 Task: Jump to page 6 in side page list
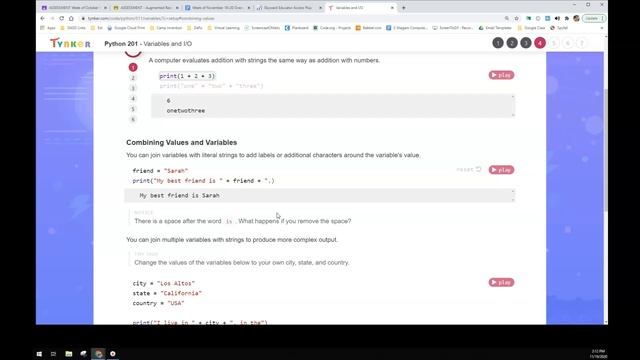click(133, 119)
